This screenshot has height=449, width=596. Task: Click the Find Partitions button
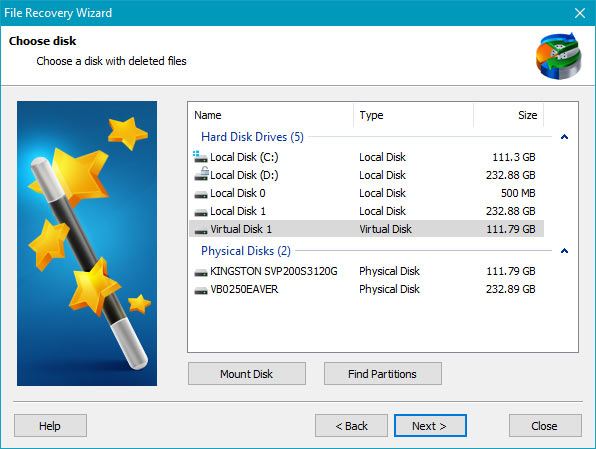point(383,374)
